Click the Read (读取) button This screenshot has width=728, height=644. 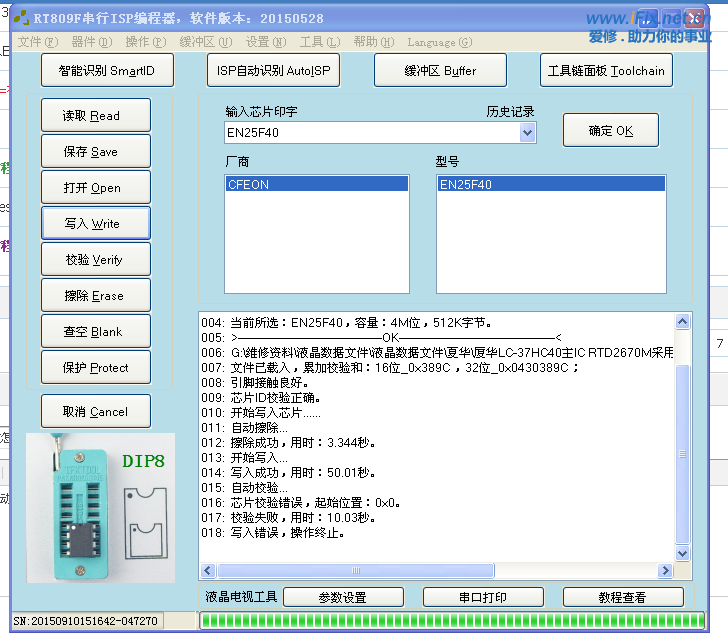(96, 116)
